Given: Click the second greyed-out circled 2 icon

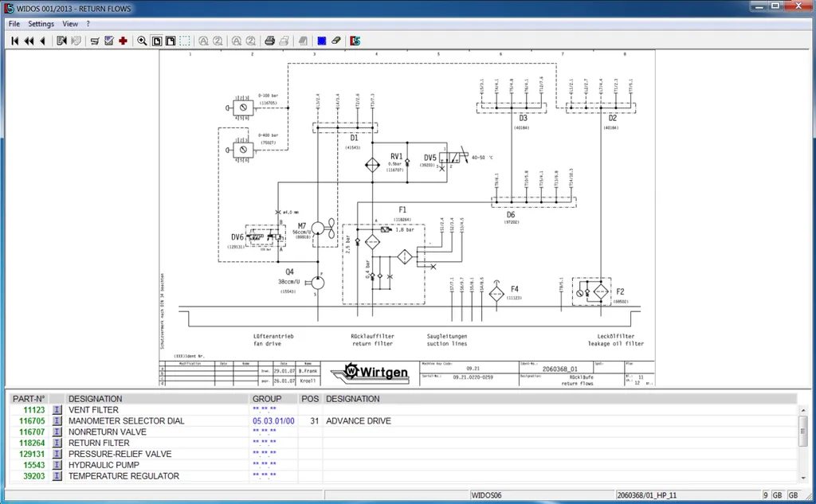Looking at the screenshot, I should coord(250,41).
